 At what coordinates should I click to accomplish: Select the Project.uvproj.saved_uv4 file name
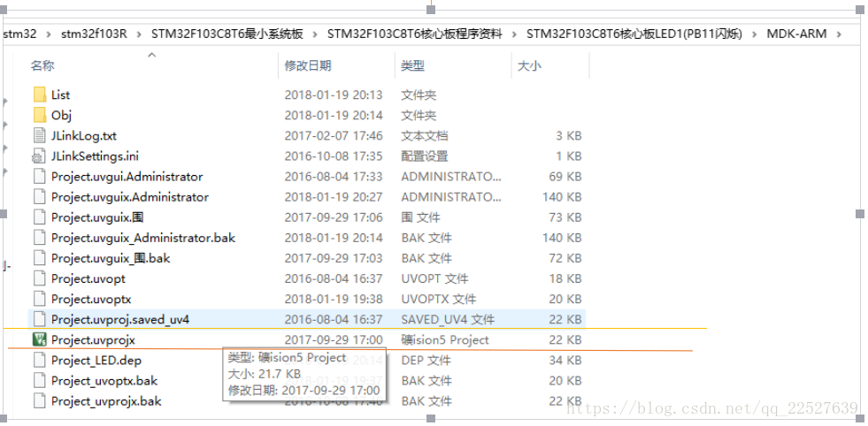click(x=120, y=319)
